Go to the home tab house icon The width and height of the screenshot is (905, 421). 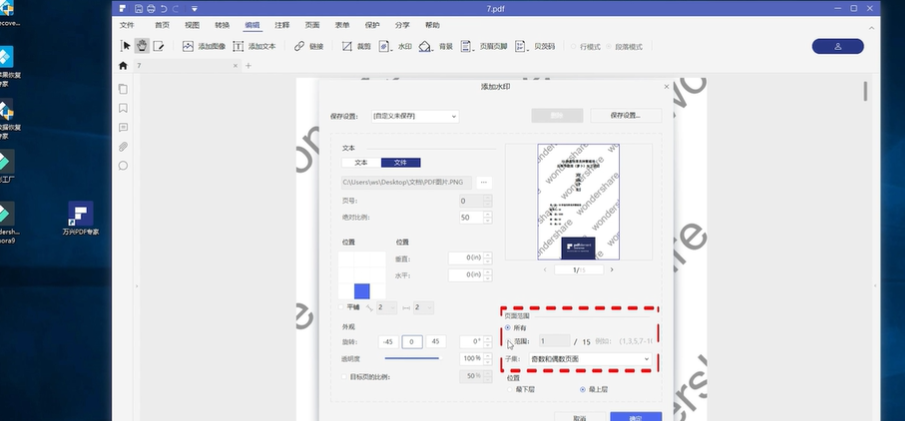(123, 66)
